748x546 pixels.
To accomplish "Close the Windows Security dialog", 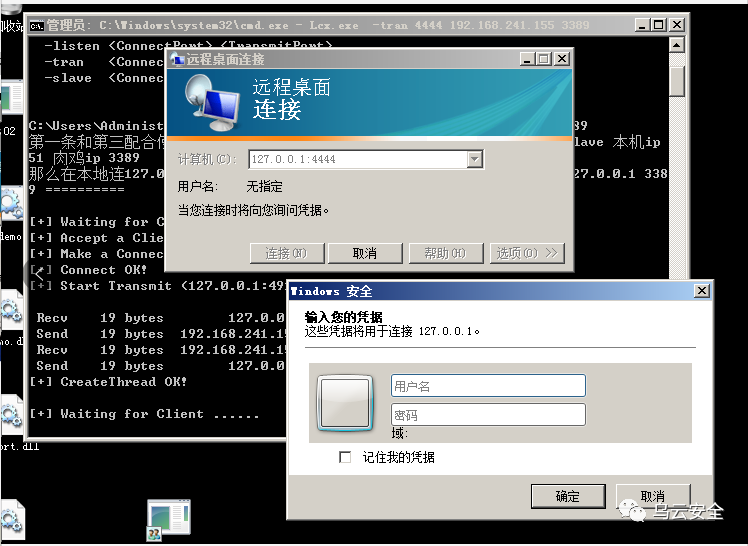I will (x=701, y=290).
